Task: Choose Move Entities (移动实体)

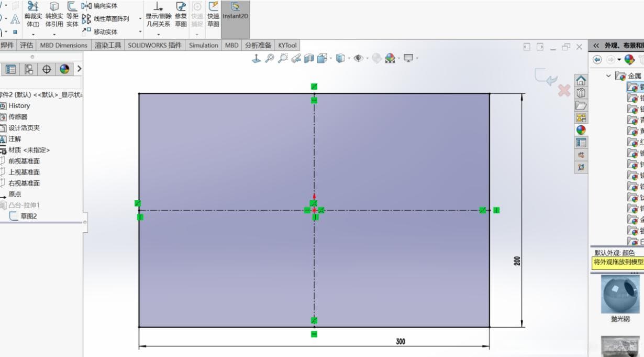Action: click(100, 31)
